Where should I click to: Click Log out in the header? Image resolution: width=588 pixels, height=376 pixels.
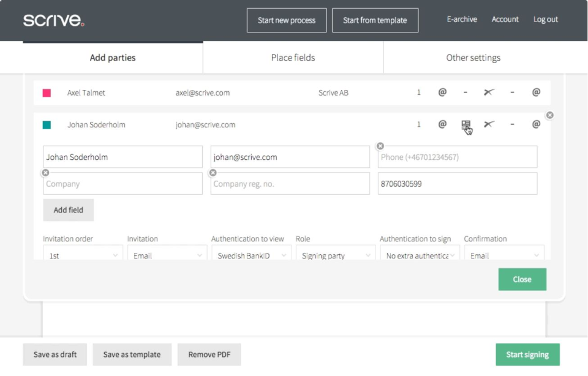coord(546,19)
